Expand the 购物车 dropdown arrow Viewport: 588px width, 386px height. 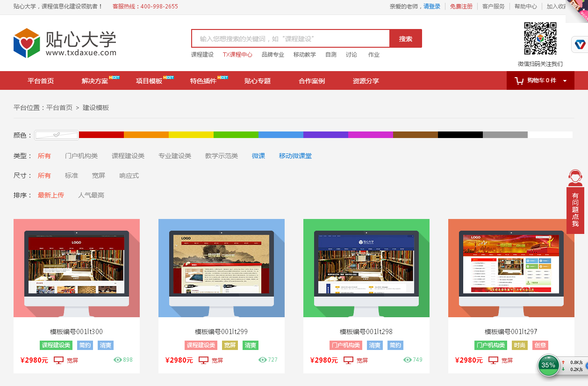pyautogui.click(x=565, y=81)
